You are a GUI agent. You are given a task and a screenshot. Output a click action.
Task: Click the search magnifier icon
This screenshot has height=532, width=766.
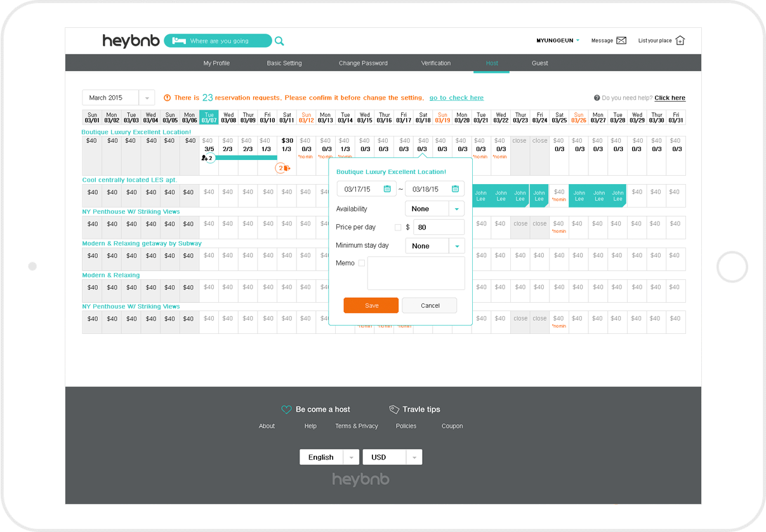pyautogui.click(x=279, y=41)
